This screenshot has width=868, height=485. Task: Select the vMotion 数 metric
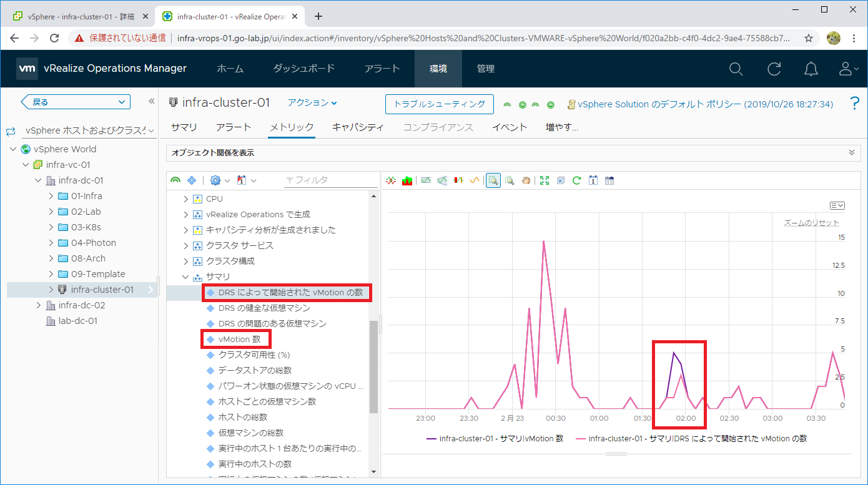point(240,340)
